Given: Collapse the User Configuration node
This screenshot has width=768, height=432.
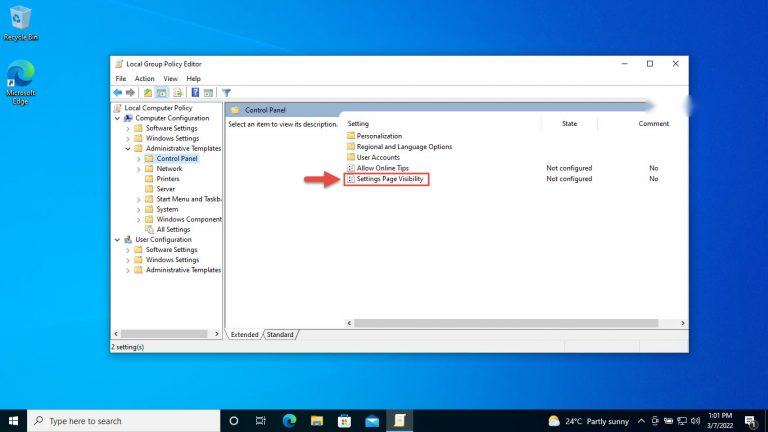Looking at the screenshot, I should tap(117, 240).
